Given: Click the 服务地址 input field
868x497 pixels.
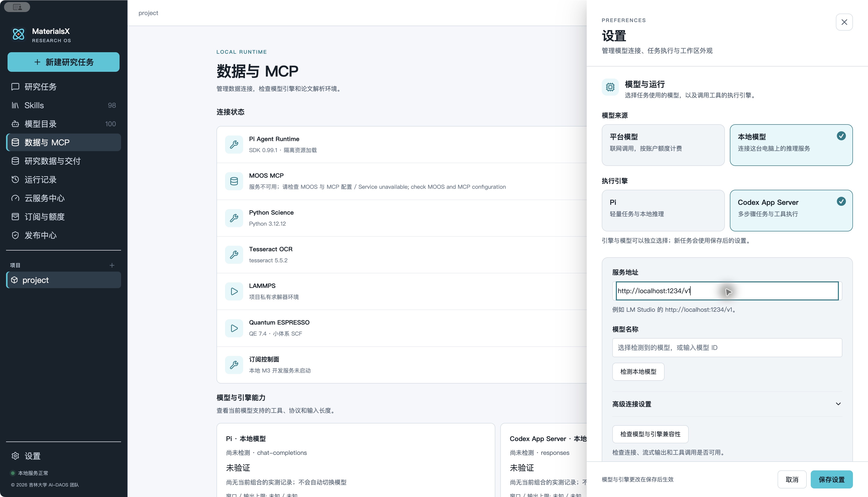Looking at the screenshot, I should tap(727, 291).
